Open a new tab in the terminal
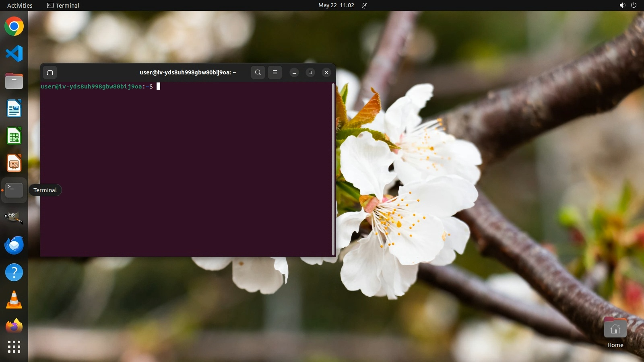This screenshot has height=362, width=644. coord(50,73)
